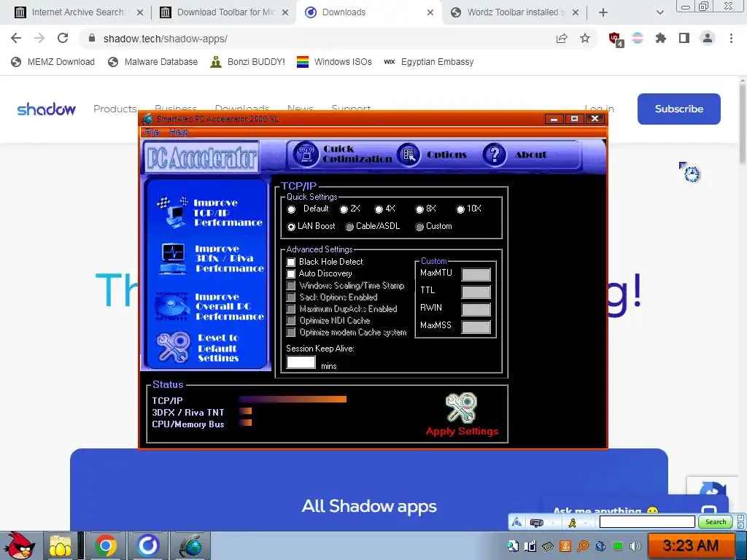Open the mailbox dropdown arrow in AOL toolbar
747x560 pixels.
[553, 523]
